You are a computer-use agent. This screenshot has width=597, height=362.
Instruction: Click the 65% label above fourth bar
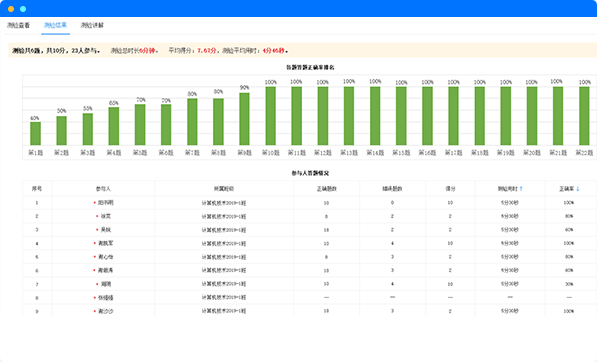pos(113,103)
